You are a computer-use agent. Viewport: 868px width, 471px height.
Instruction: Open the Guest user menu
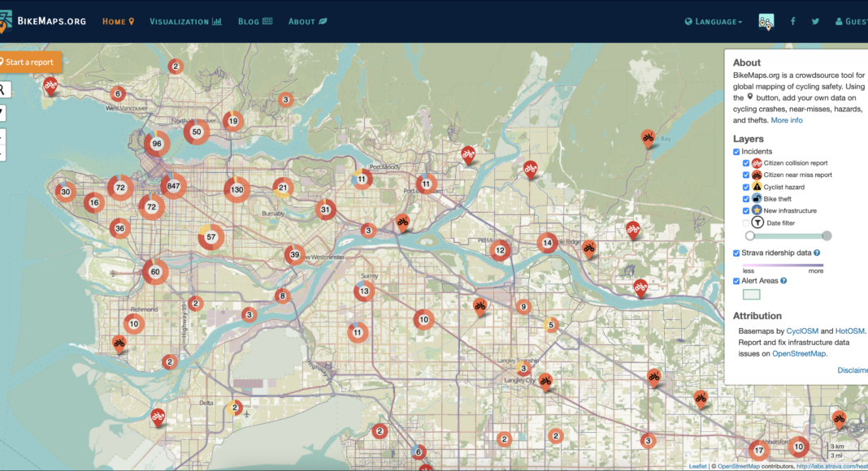coord(852,21)
